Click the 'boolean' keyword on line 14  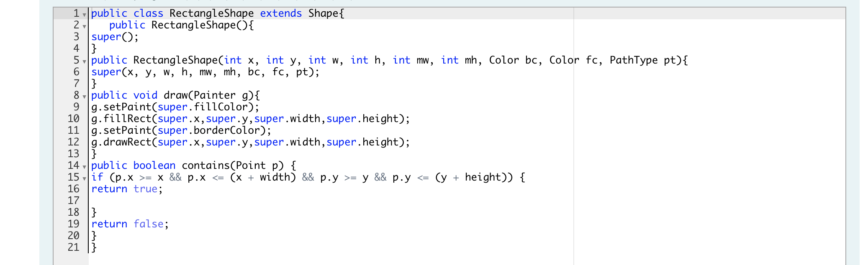click(154, 166)
